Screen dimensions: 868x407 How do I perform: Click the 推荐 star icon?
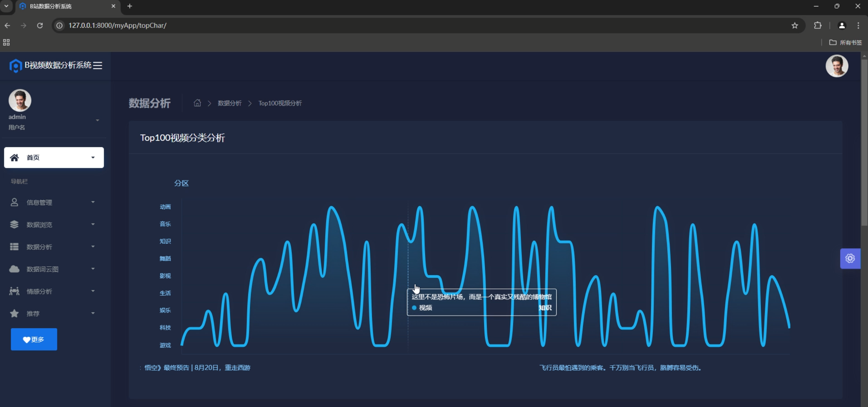tap(14, 313)
